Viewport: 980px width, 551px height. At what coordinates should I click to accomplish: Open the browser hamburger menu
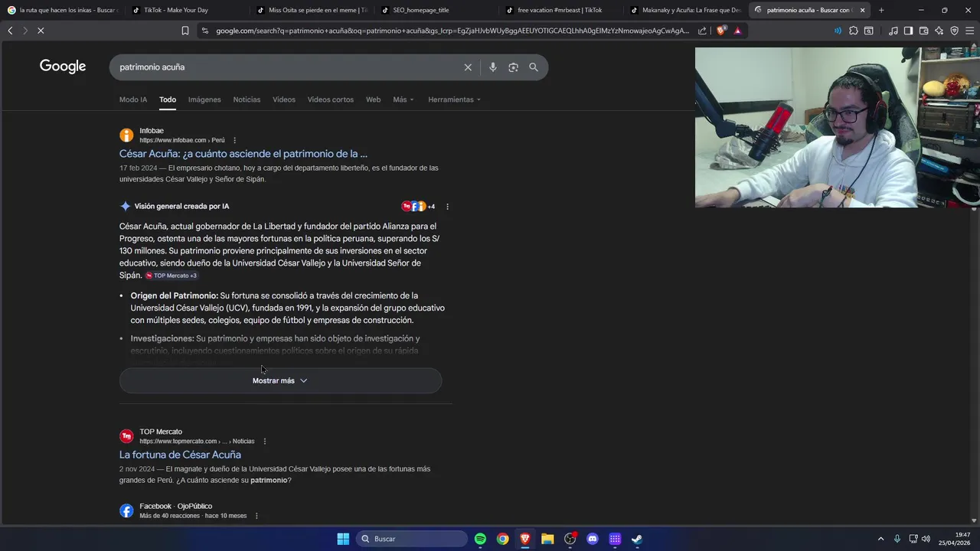click(969, 31)
